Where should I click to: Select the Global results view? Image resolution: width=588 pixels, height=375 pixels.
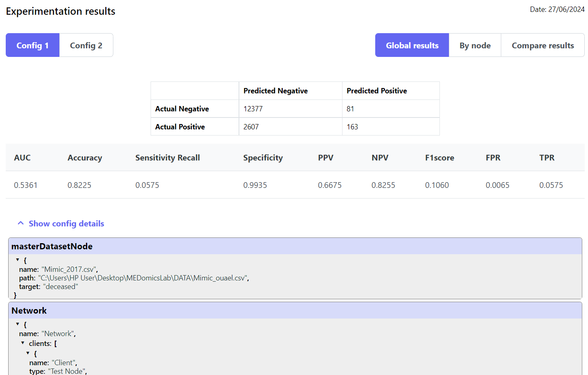pos(412,45)
